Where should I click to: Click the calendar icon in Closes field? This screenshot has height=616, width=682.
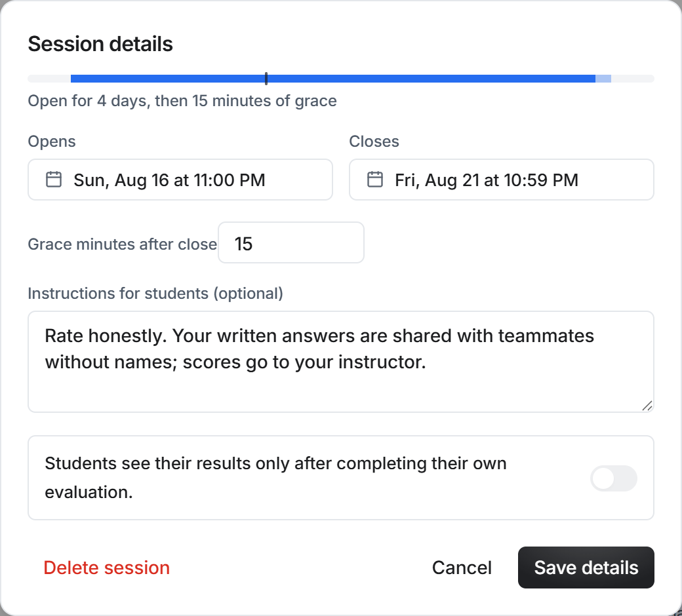coord(375,180)
